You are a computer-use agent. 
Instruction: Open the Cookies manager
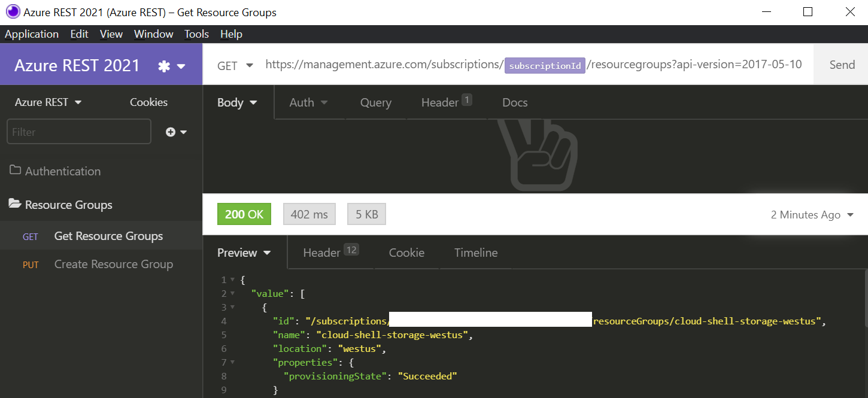[x=148, y=102]
